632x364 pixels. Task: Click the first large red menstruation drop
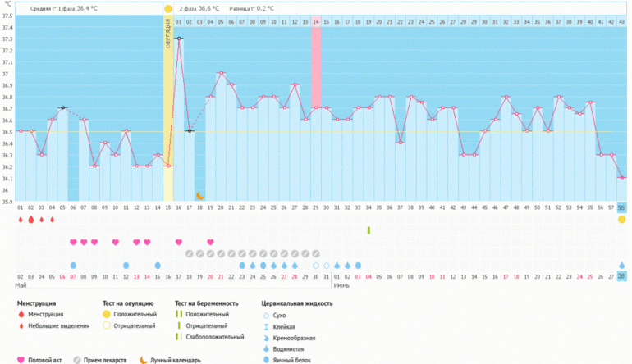click(x=20, y=220)
